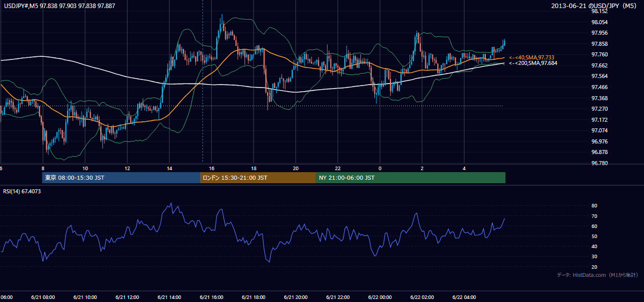Select the London 15:30-21:00 JST session bar
Screen dimensions: 644x302
point(258,178)
